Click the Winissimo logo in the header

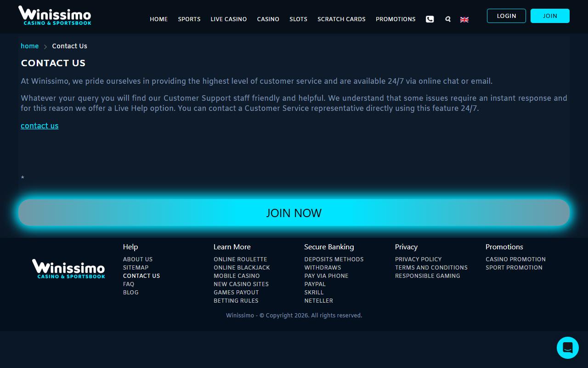click(x=54, y=15)
